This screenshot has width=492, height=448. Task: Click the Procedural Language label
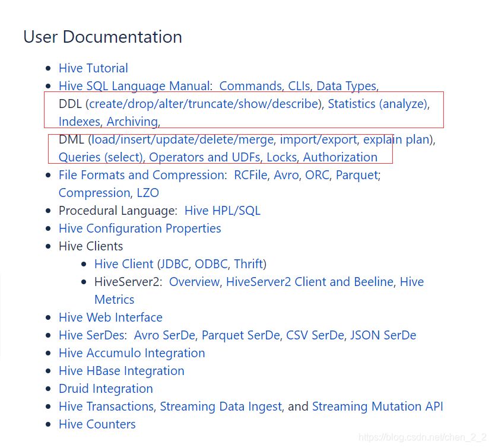point(118,211)
